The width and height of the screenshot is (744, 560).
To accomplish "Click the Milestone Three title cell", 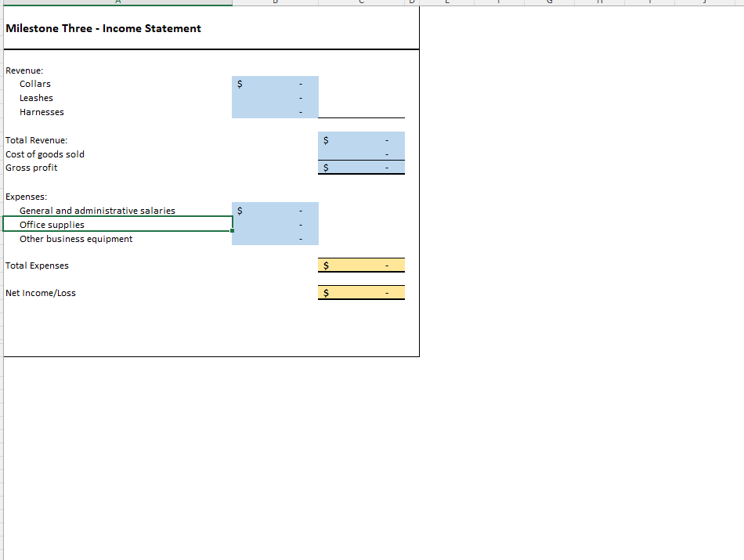I will coord(102,28).
